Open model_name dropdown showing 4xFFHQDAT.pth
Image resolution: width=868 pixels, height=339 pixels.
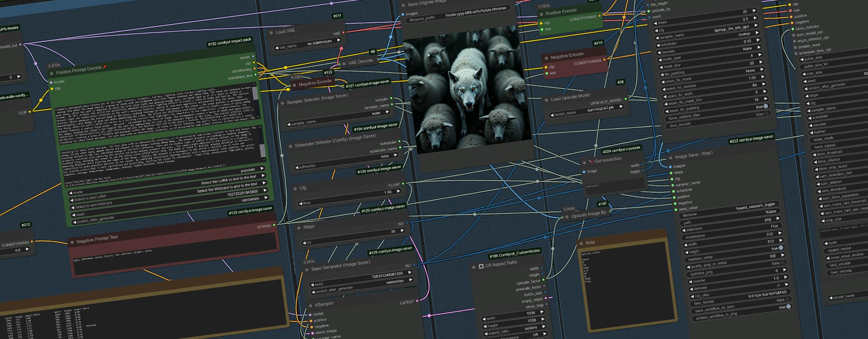point(588,111)
